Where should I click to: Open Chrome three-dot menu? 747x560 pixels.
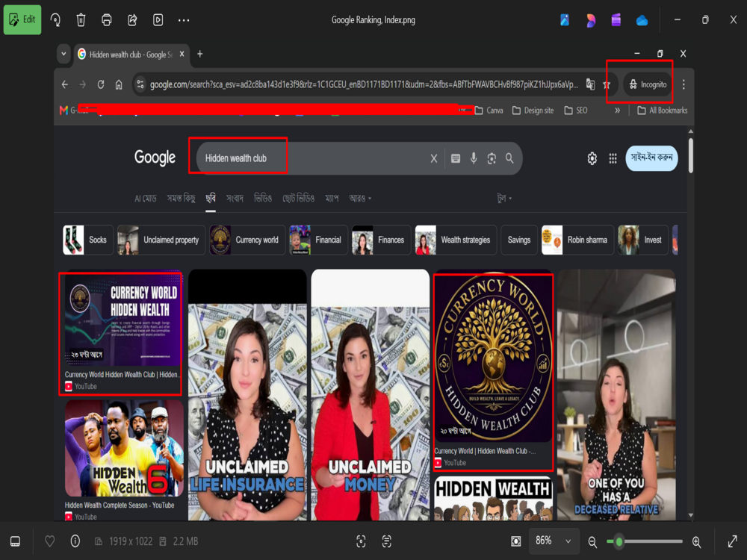684,85
